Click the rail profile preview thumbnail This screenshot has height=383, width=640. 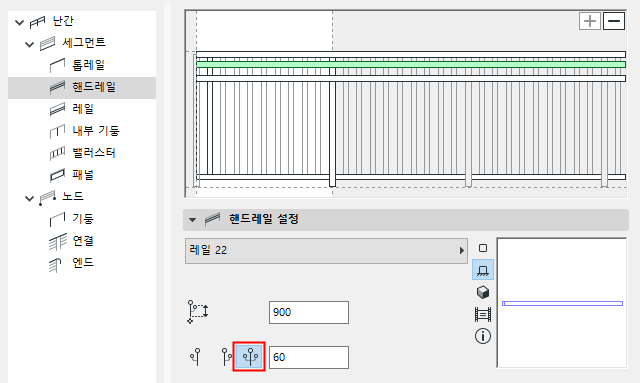point(562,303)
